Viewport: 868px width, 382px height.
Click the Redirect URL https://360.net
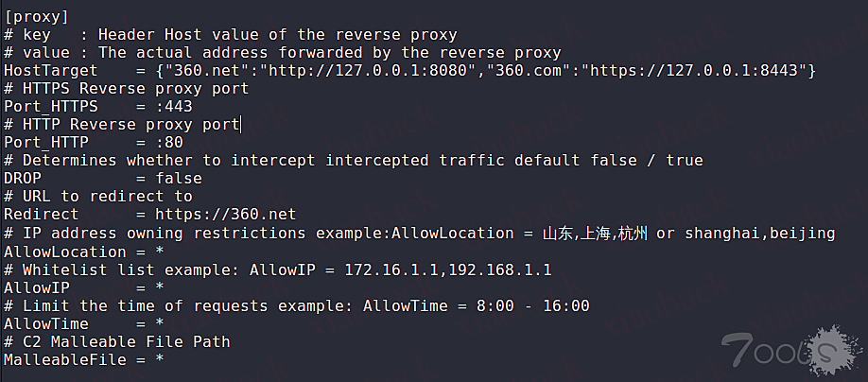point(225,215)
